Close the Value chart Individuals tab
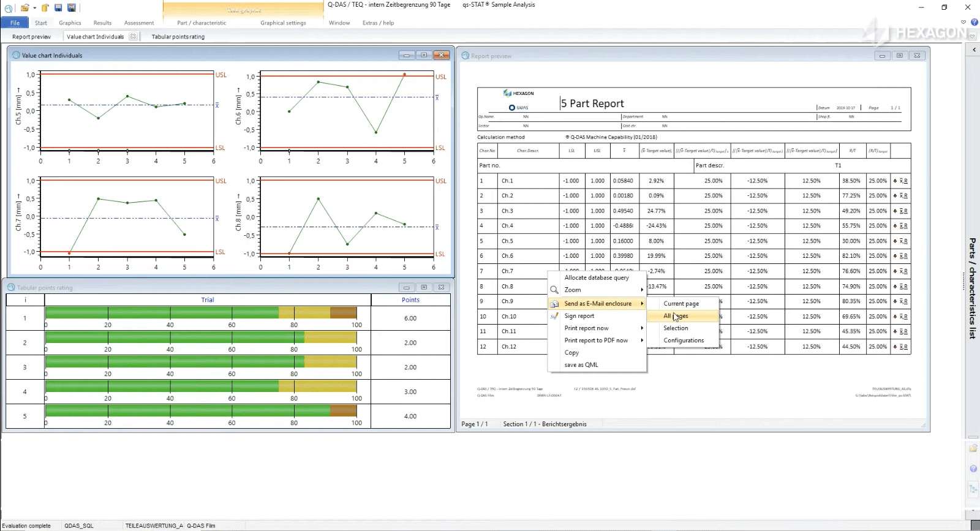The image size is (980, 531). pyautogui.click(x=133, y=37)
